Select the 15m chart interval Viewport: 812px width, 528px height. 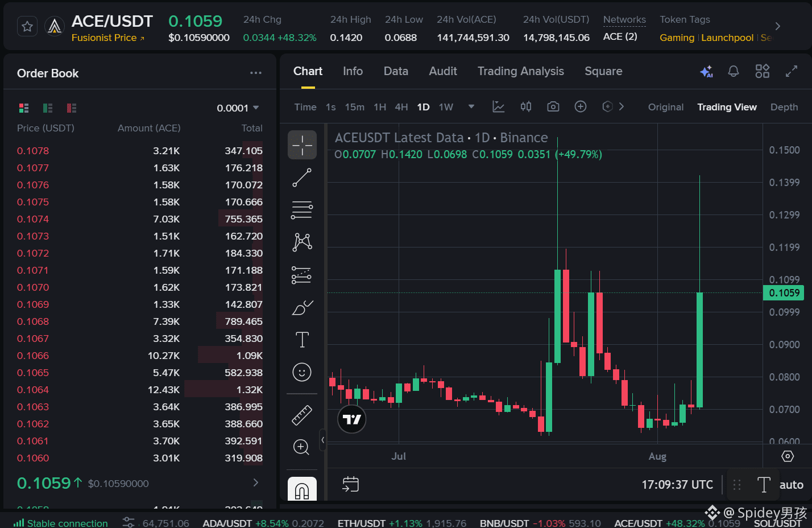(x=355, y=107)
